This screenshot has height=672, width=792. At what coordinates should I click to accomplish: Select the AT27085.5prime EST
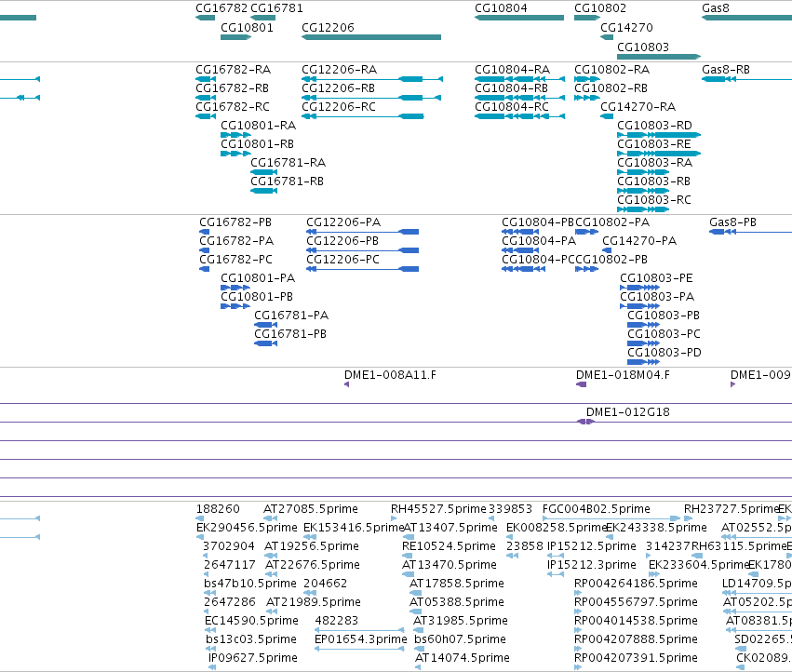(x=270, y=517)
